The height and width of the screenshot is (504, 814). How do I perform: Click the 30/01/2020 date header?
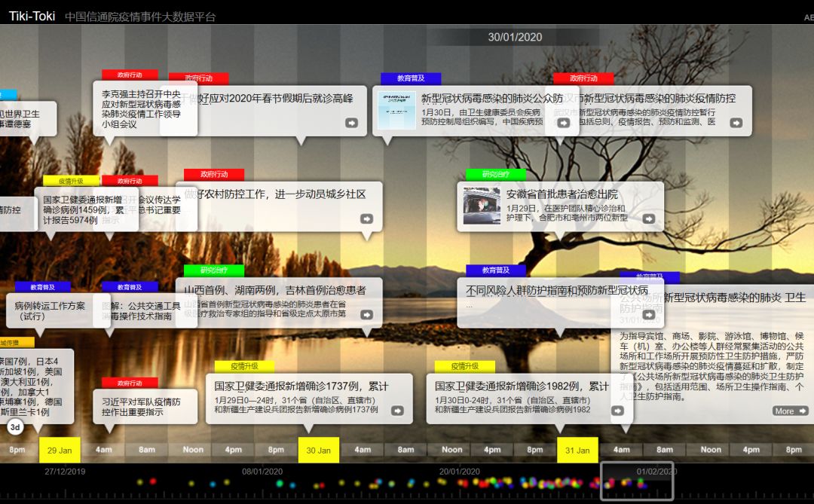tap(515, 35)
